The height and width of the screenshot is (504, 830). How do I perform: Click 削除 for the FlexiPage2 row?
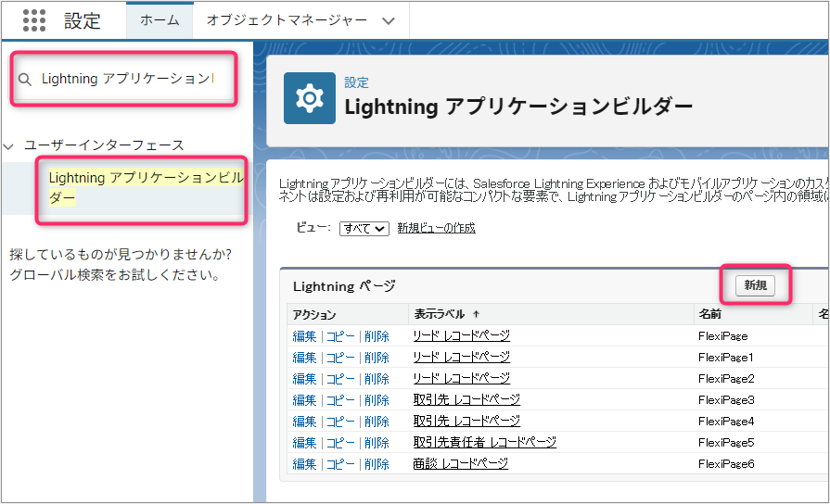point(377,379)
